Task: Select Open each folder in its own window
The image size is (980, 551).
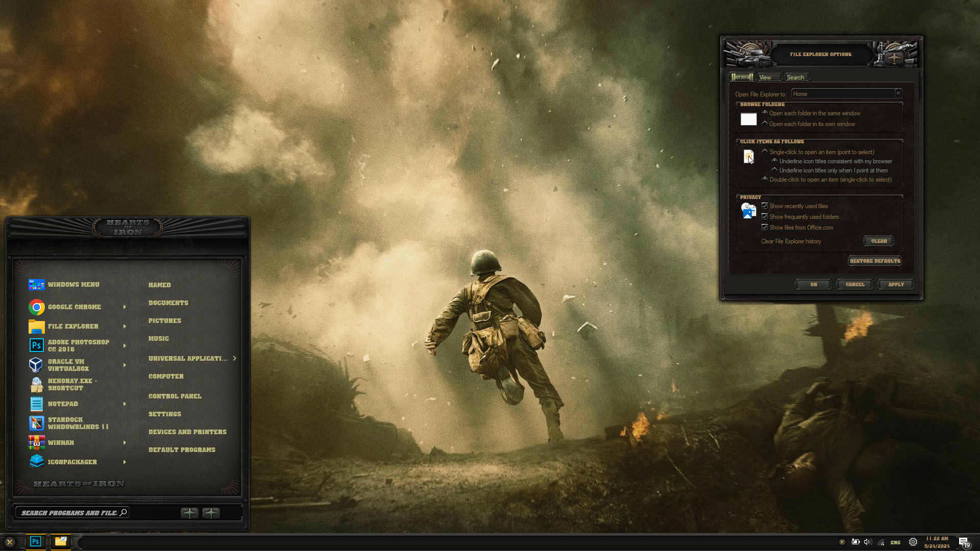Action: click(765, 123)
